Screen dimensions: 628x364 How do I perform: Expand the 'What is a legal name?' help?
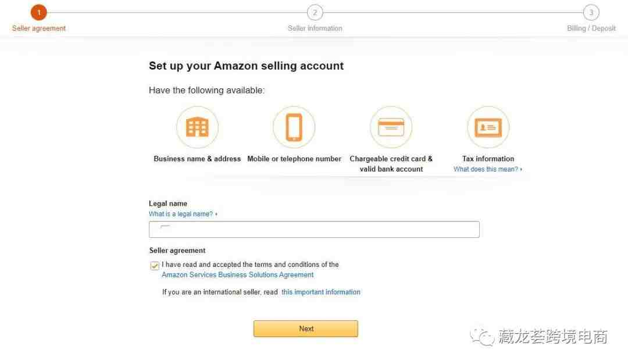[x=183, y=214]
